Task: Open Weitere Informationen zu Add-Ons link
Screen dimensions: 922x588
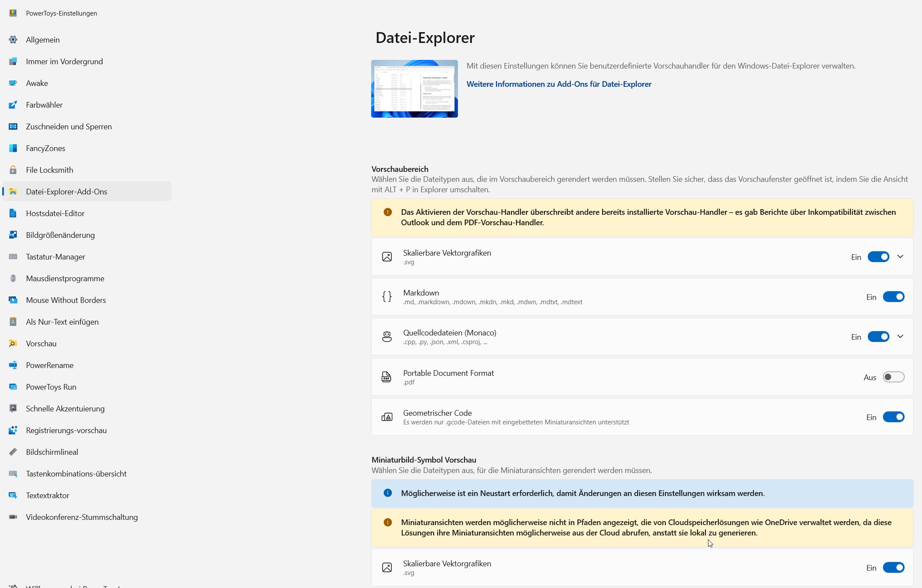Action: tap(559, 84)
